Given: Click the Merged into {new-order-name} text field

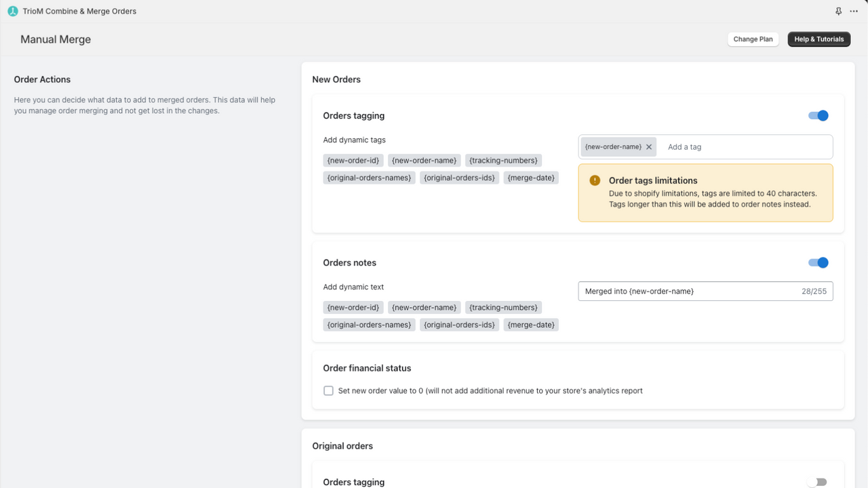Looking at the screenshot, I should [705, 291].
